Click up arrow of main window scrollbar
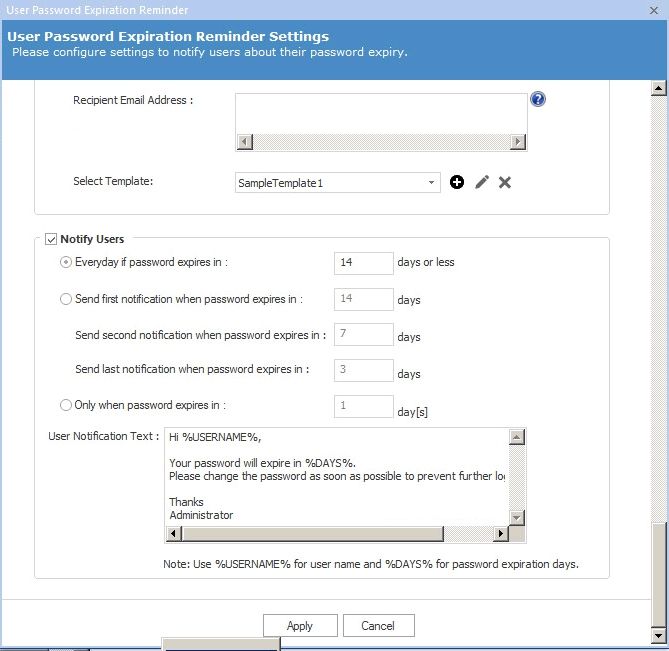Screen dimensions: 669x651 coord(658,88)
